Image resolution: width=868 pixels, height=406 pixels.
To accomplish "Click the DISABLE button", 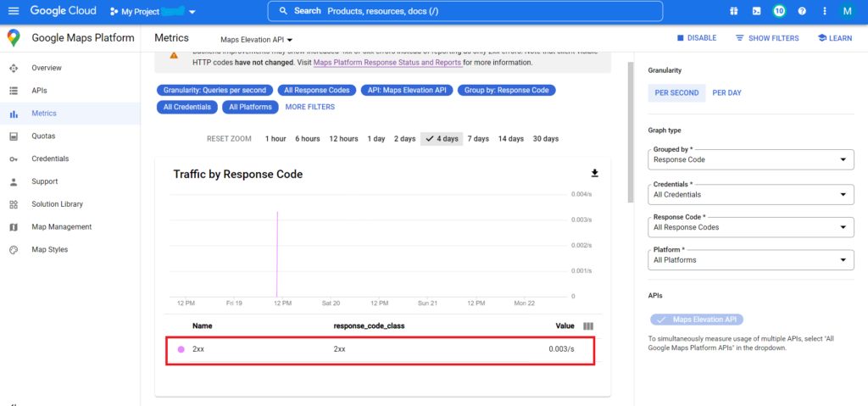I will (x=697, y=38).
